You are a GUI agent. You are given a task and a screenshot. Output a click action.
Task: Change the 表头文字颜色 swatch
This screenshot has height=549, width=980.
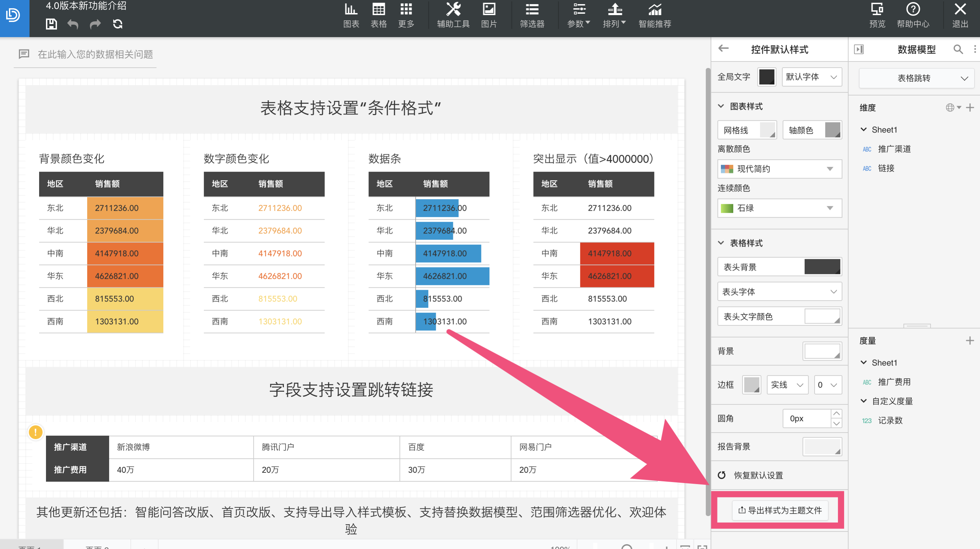coord(822,316)
